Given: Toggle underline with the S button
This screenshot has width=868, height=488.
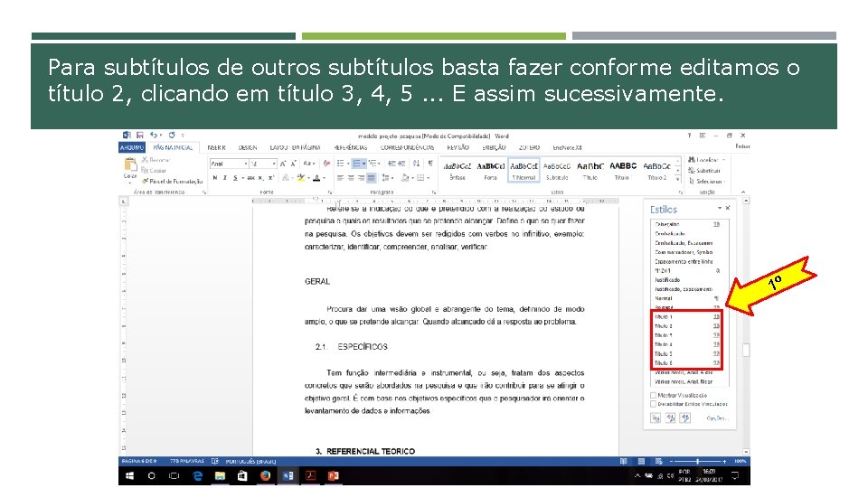Looking at the screenshot, I should 235,178.
